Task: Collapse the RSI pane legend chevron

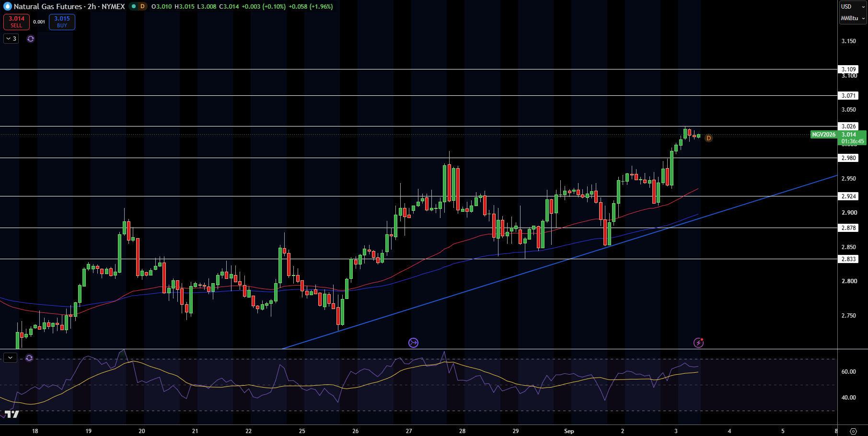Action: pos(10,358)
